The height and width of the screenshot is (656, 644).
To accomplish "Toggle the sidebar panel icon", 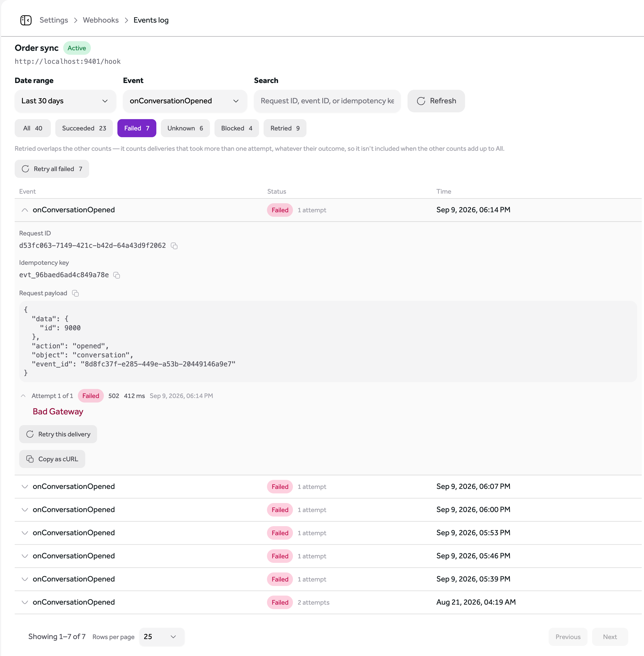I will point(26,20).
